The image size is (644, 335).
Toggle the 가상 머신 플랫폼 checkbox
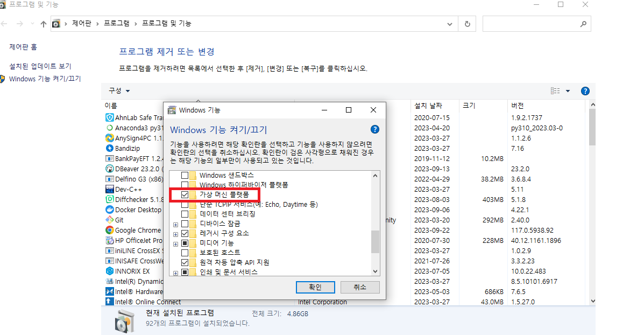(x=185, y=195)
